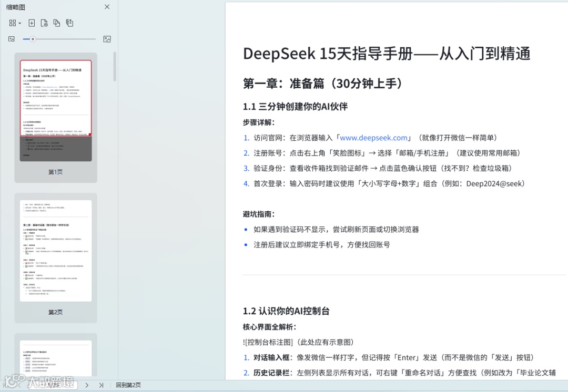
Task: Click the 缩略图 panel title
Action: [16, 7]
